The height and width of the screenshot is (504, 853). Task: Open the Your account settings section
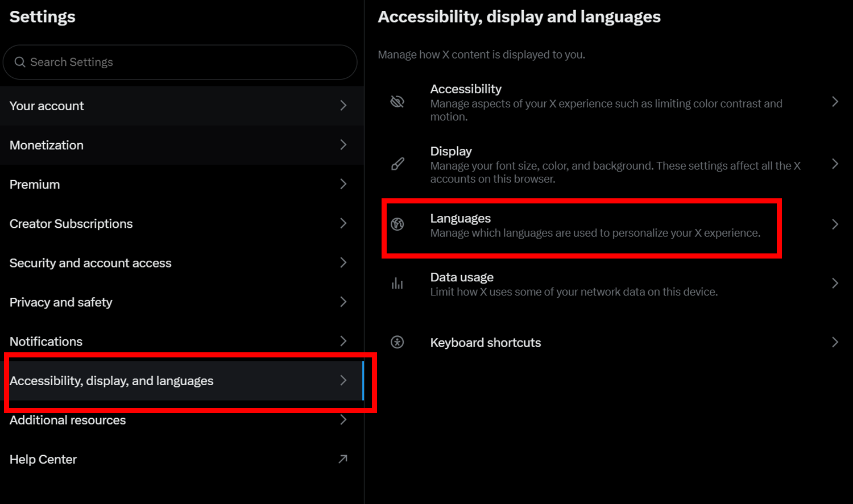point(182,106)
